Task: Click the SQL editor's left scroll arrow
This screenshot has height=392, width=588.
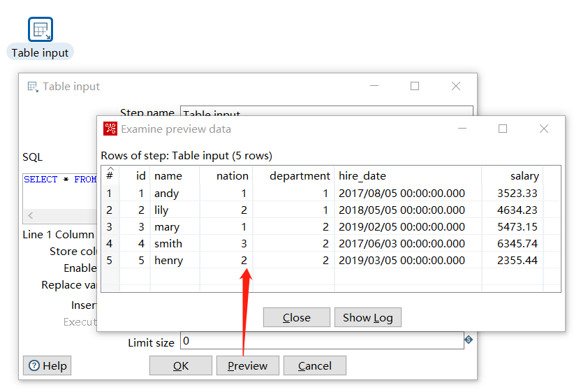Action: (30, 216)
